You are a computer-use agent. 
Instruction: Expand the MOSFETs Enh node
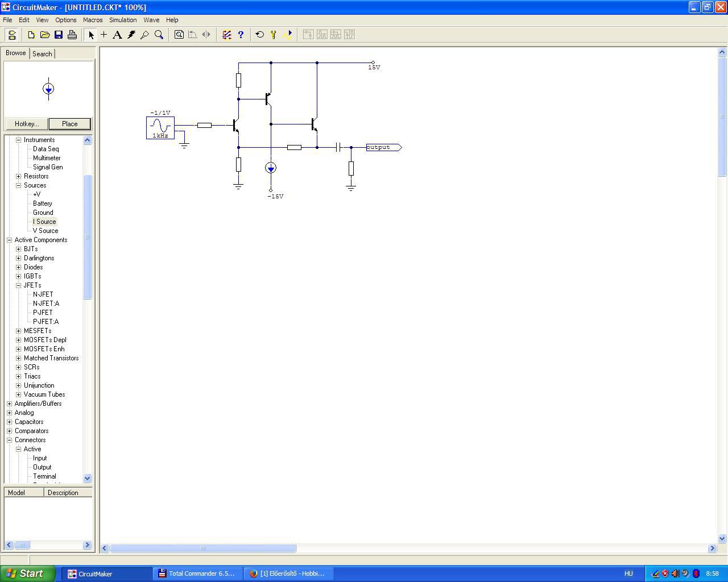tap(18, 349)
